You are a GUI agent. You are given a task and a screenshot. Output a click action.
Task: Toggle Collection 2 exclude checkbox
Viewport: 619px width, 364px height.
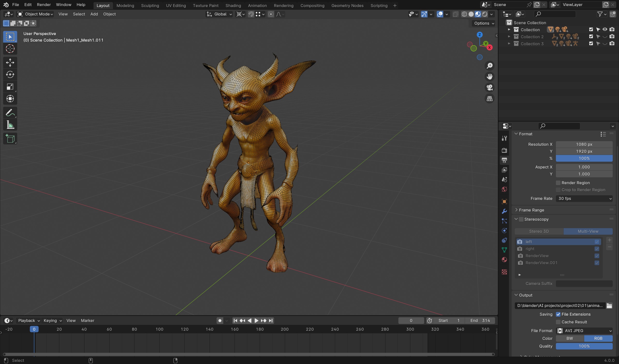(x=591, y=36)
